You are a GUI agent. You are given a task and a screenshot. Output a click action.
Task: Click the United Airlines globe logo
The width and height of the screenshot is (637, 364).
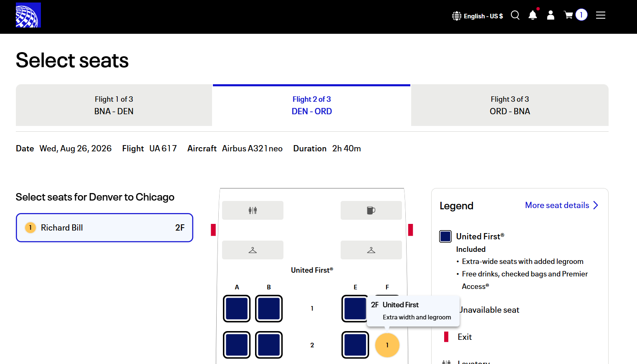[x=28, y=15]
